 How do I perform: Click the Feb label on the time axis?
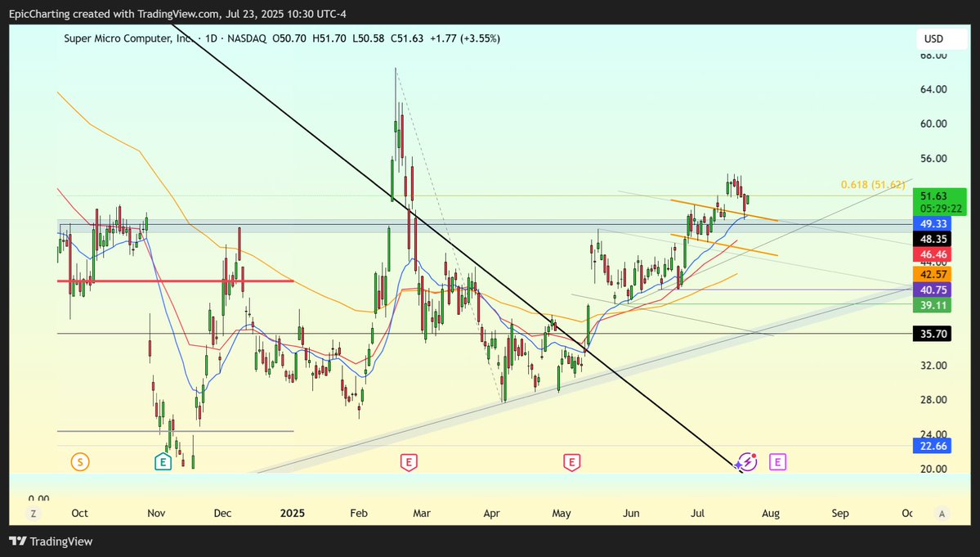coord(359,513)
